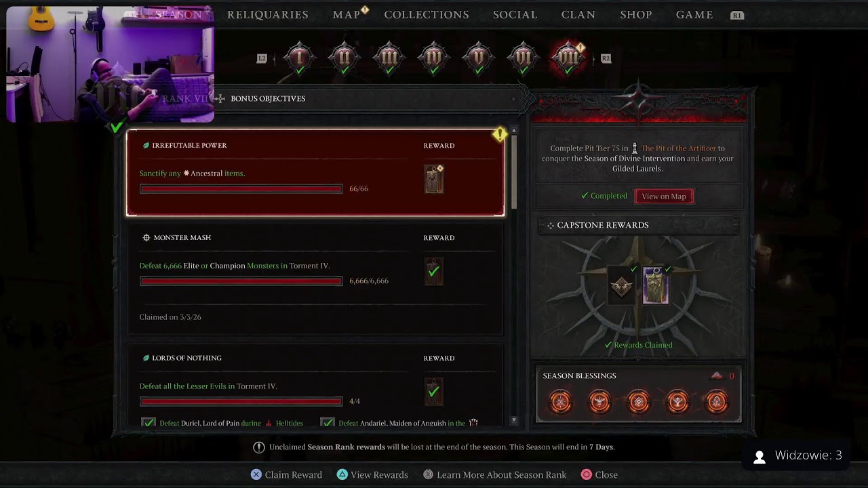Image resolution: width=868 pixels, height=488 pixels.
Task: Click the Irrefutable Power reward banner icon
Action: [x=434, y=180]
